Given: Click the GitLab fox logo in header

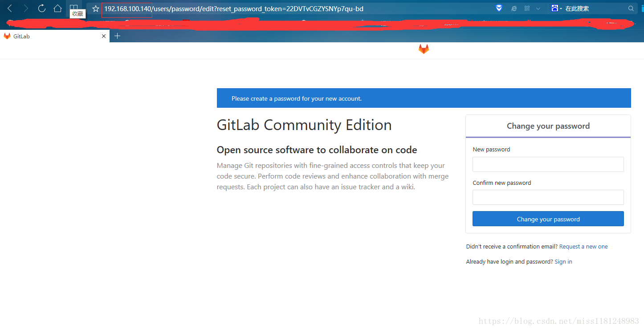Looking at the screenshot, I should pyautogui.click(x=424, y=49).
